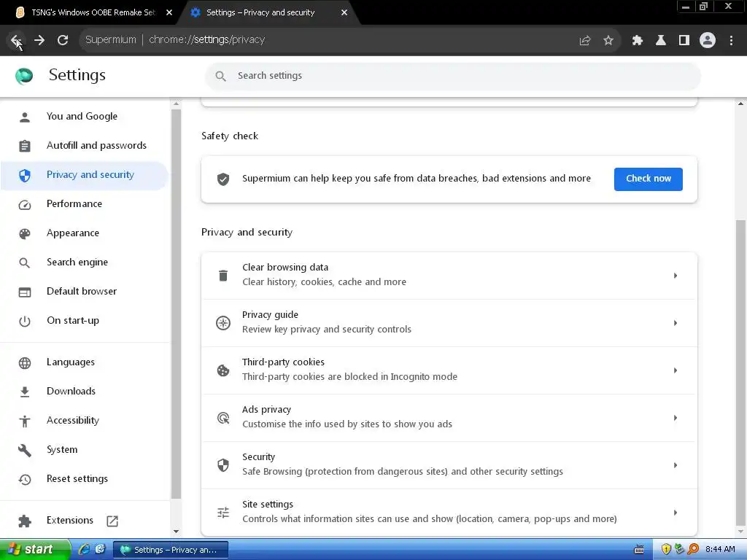Screen dimensions: 747x560
Task: Toggle the side panel icon
Action: coord(684,41)
